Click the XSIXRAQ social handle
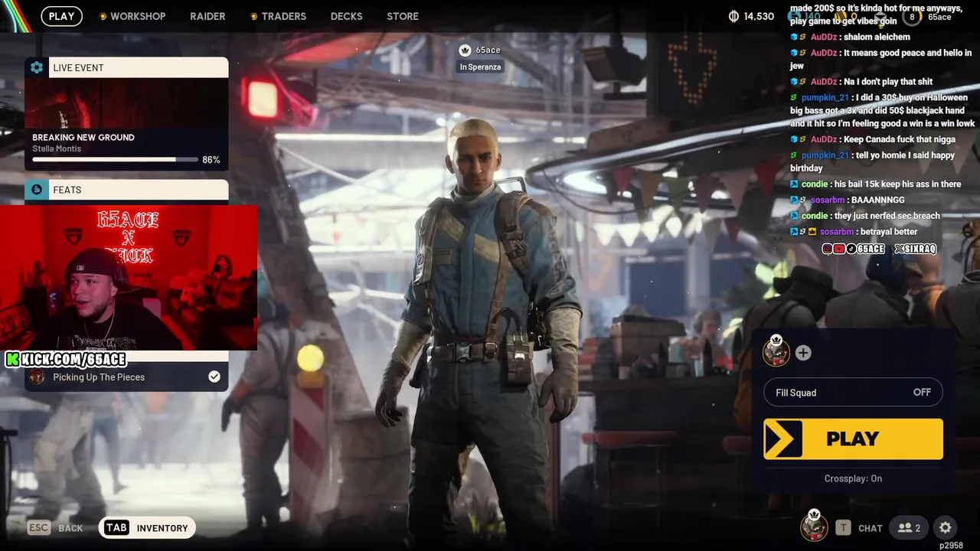980x551 pixels. (x=915, y=249)
